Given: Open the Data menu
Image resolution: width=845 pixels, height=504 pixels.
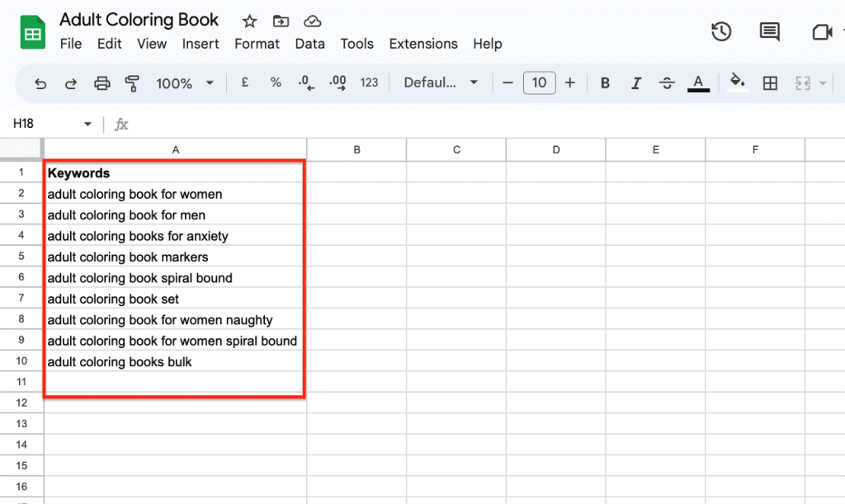Looking at the screenshot, I should click(309, 44).
